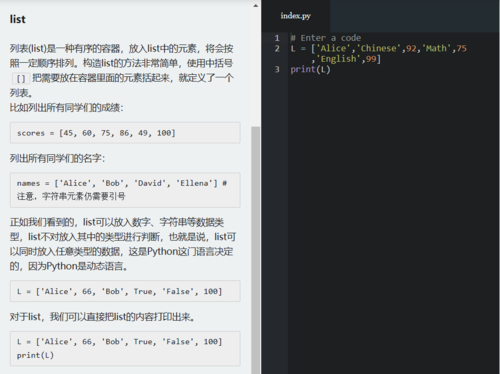Click the 'Alice' string in editor line 2
This screenshot has width=500, height=374.
click(x=333, y=48)
